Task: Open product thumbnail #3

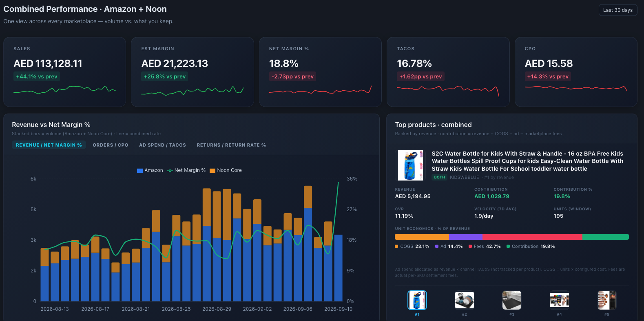Action: pos(512,300)
